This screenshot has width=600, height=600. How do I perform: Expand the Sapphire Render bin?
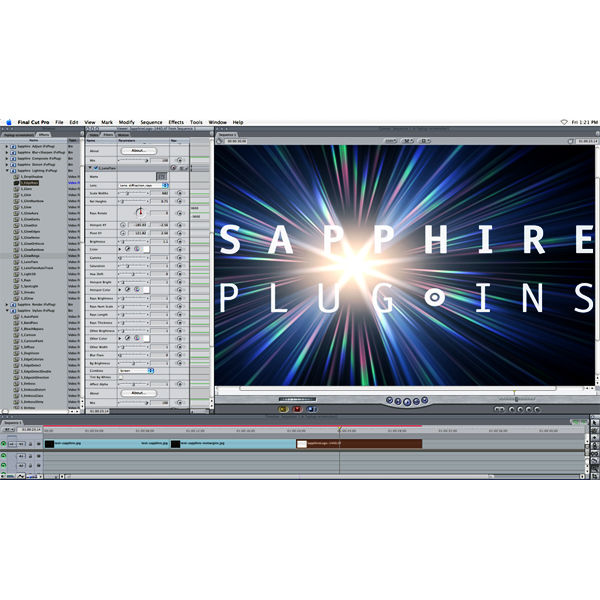pyautogui.click(x=7, y=305)
